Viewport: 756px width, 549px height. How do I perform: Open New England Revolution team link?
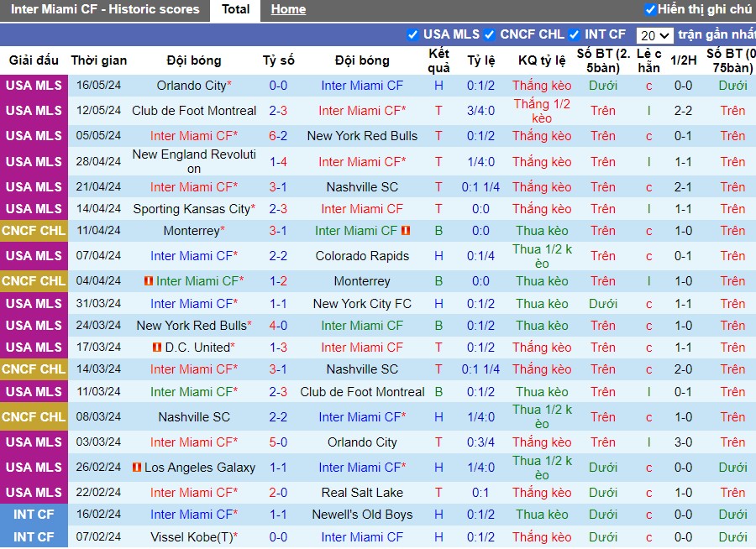pyautogui.click(x=194, y=161)
